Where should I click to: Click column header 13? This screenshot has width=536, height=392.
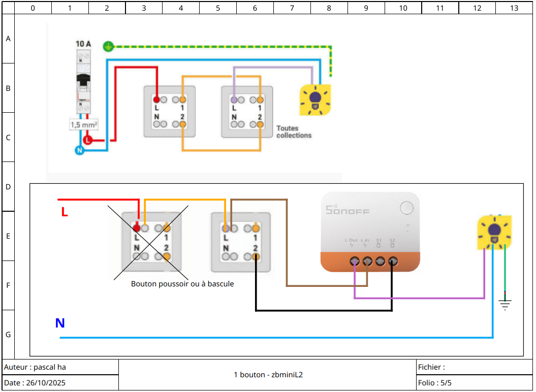pyautogui.click(x=514, y=8)
